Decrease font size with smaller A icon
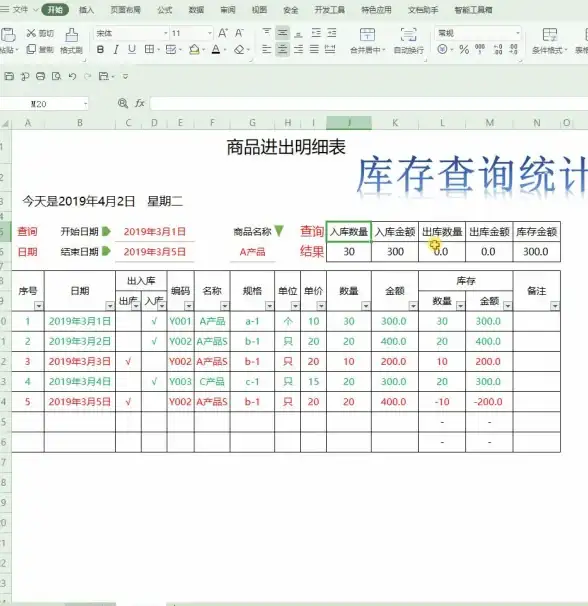The image size is (588, 606). tap(239, 33)
